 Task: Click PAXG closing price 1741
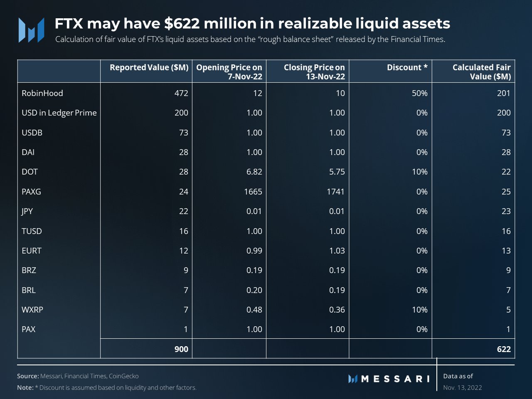[336, 192]
